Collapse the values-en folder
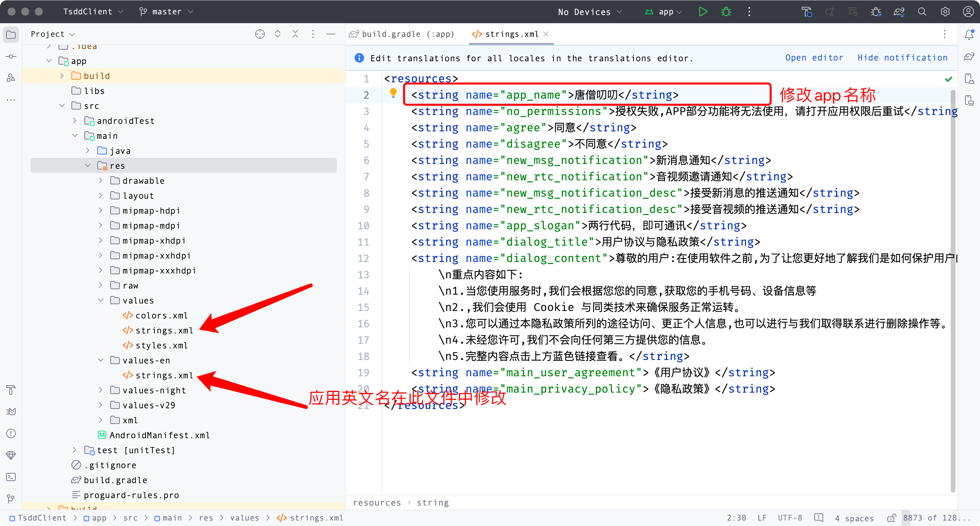The image size is (980, 526). click(101, 360)
